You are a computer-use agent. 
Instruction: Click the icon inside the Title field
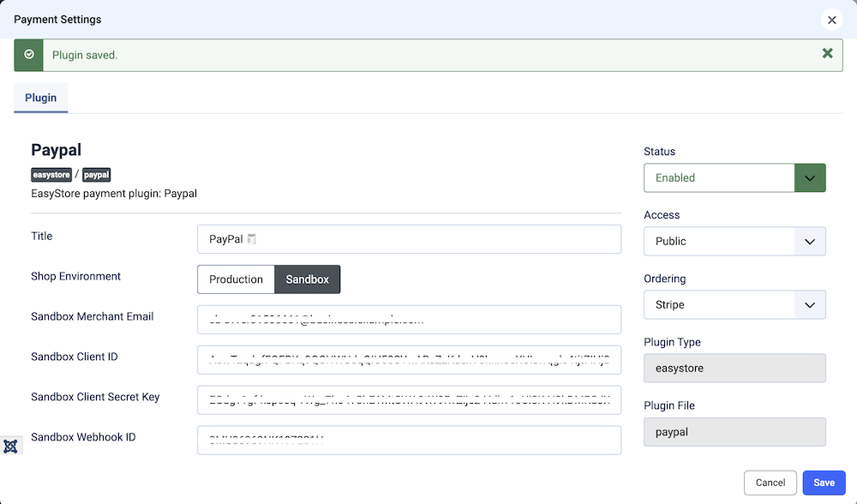click(x=252, y=240)
